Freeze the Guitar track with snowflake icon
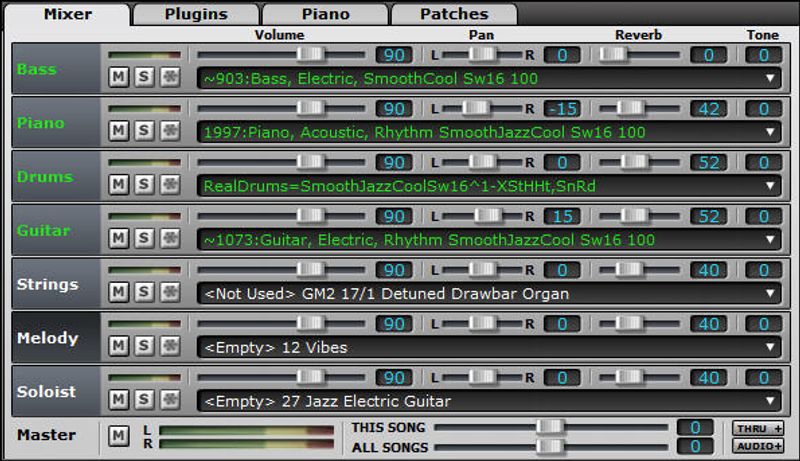 [170, 238]
